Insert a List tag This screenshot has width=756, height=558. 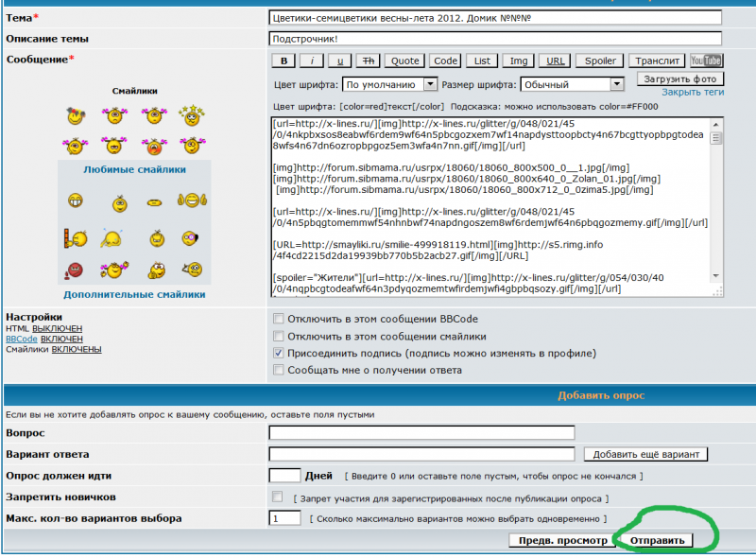(x=482, y=61)
